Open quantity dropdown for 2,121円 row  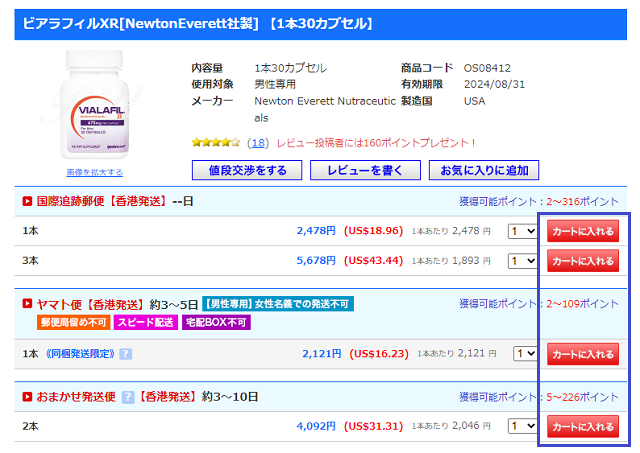click(x=526, y=353)
